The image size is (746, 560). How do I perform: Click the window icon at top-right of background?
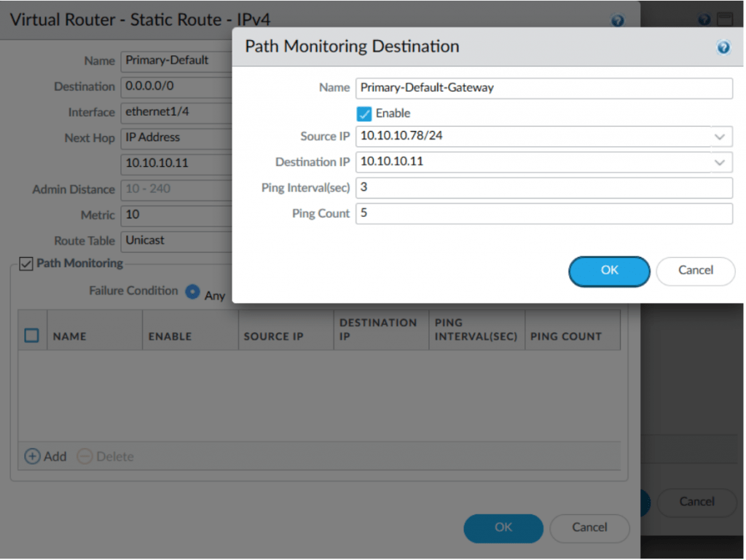pyautogui.click(x=725, y=19)
